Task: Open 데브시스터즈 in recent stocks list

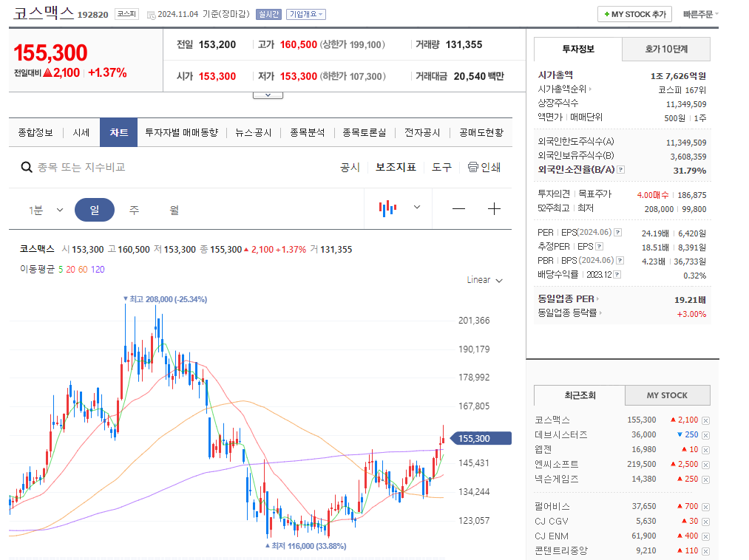Action: (560, 434)
